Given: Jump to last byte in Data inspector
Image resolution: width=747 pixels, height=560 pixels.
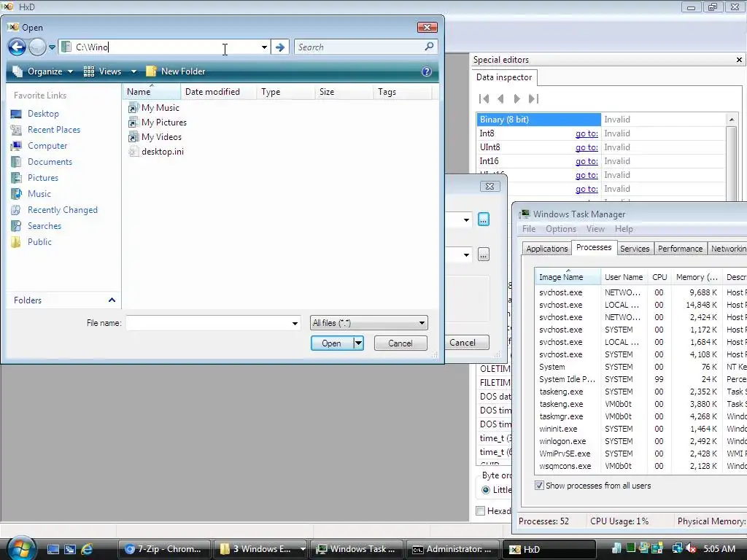Looking at the screenshot, I should 533,99.
